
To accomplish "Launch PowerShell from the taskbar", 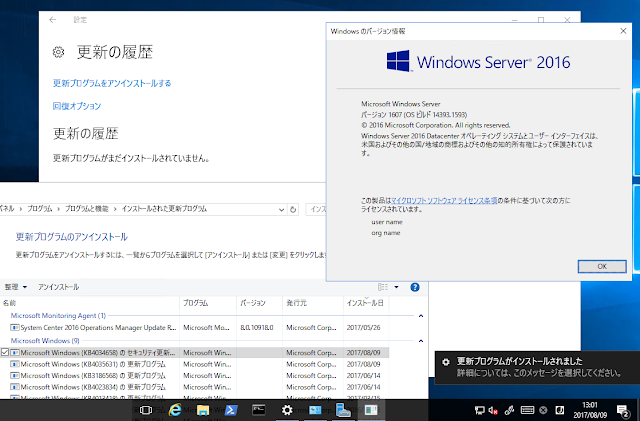I will 231,410.
